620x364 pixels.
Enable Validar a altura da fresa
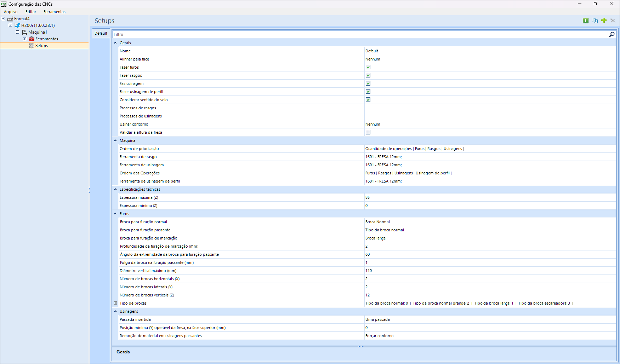pos(368,132)
